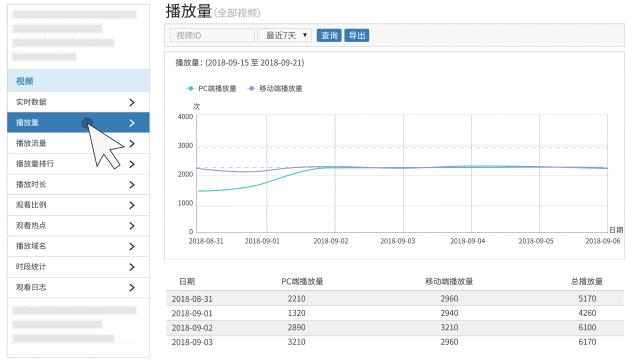640x360 pixels.
Task: Select the 2018-09-02 table date cell
Action: click(x=192, y=328)
